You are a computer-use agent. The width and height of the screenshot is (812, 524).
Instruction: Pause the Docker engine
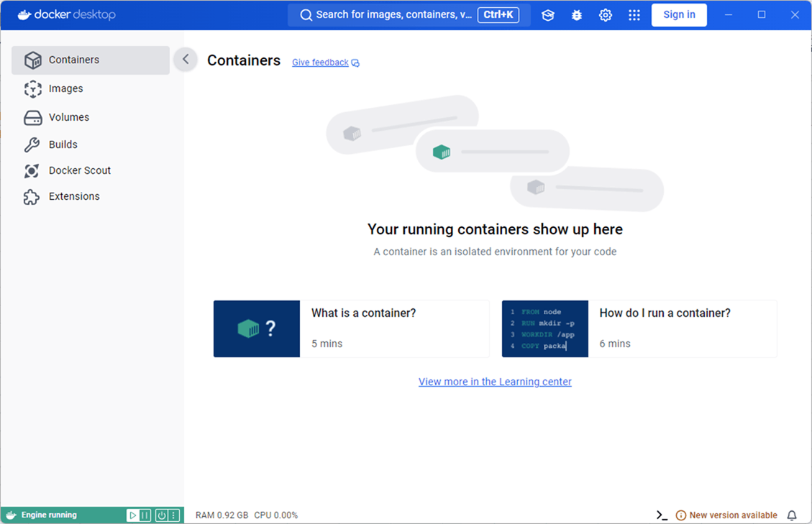click(145, 515)
